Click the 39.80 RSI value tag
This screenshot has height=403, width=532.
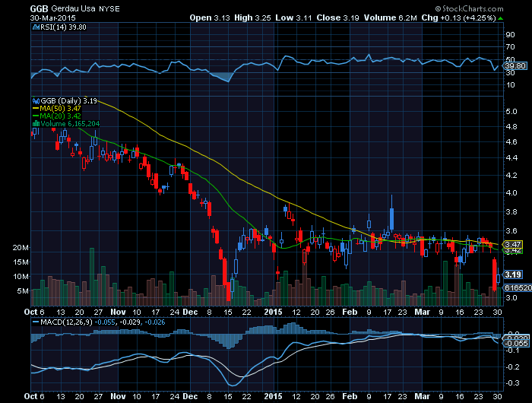coord(515,66)
